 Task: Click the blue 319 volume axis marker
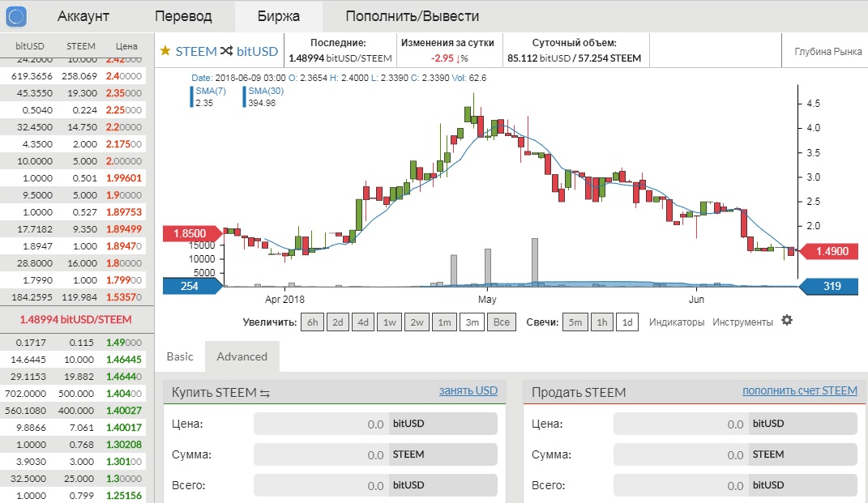(x=829, y=286)
